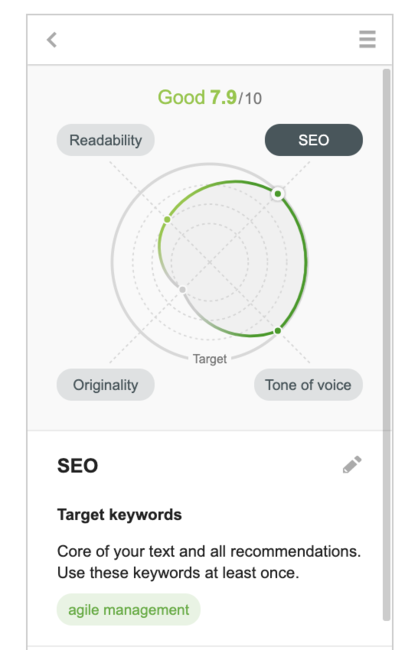Click the Target keywords subheading
The image size is (418, 650).
(x=119, y=515)
